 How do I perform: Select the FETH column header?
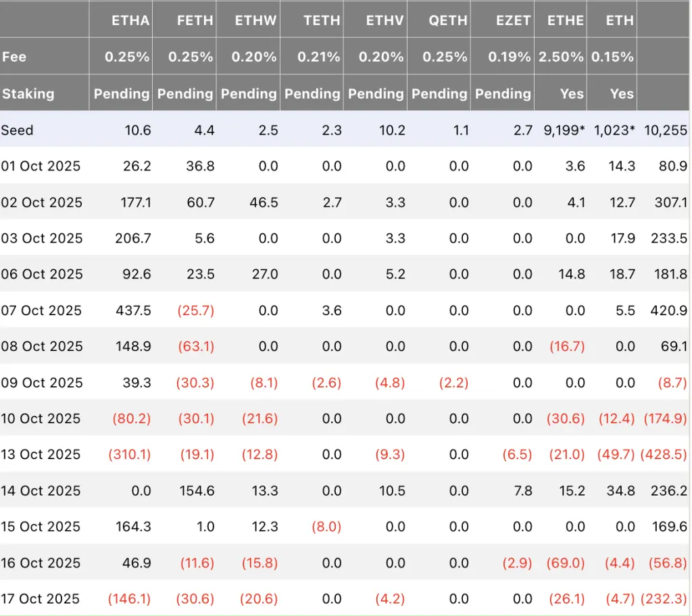coord(194,20)
